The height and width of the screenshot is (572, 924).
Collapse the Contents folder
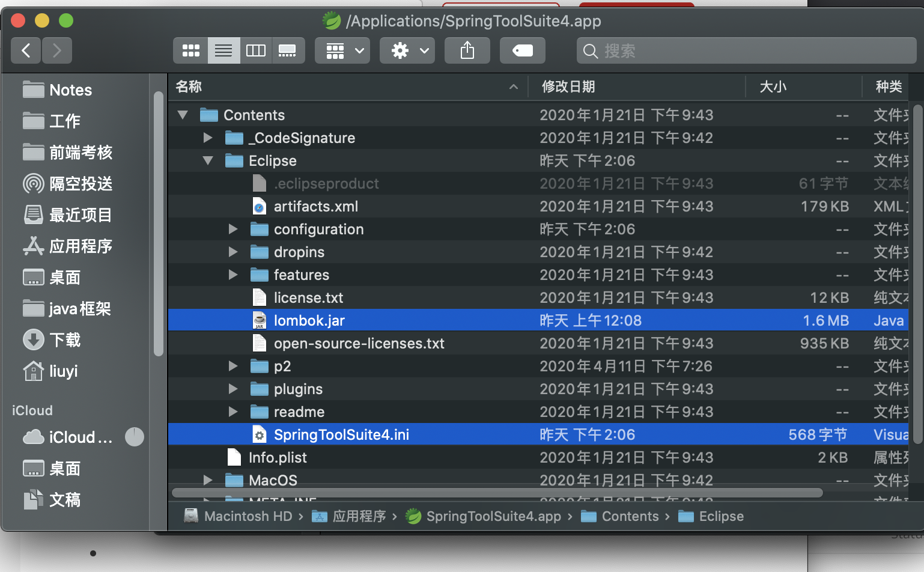click(183, 115)
